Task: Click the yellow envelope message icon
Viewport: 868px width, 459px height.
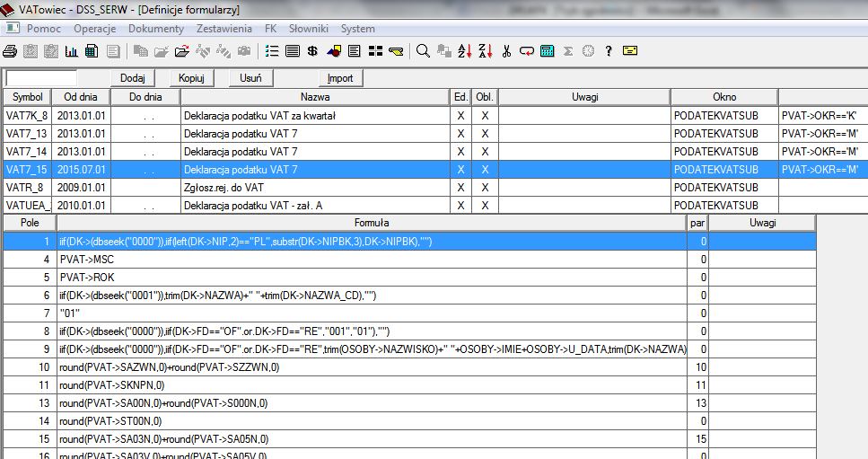Action: pyautogui.click(x=630, y=50)
